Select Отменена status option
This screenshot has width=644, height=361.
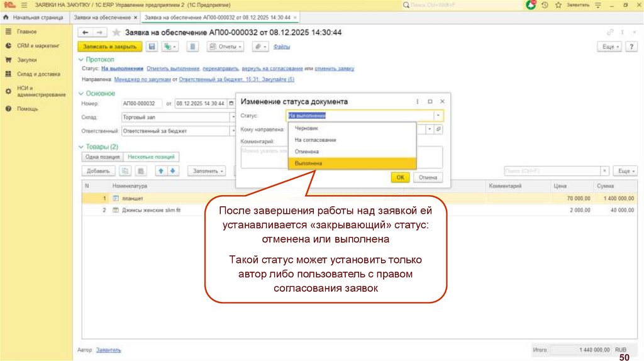[x=352, y=152]
